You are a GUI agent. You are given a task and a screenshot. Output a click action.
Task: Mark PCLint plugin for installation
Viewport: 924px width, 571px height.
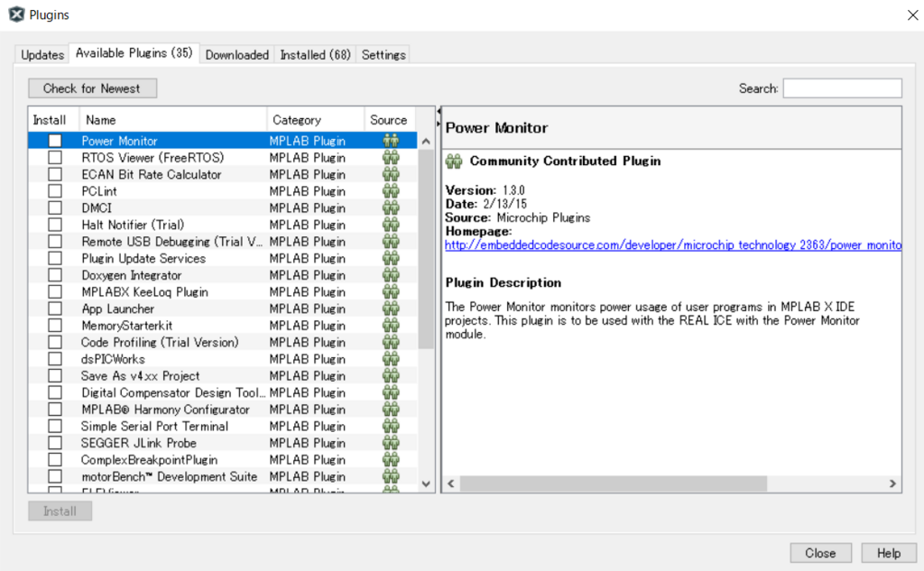pos(55,191)
